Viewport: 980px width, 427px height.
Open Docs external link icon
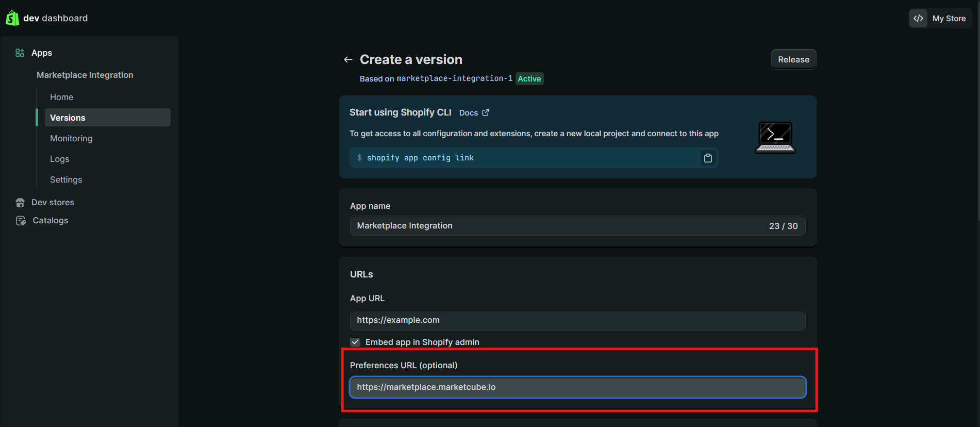tap(485, 112)
